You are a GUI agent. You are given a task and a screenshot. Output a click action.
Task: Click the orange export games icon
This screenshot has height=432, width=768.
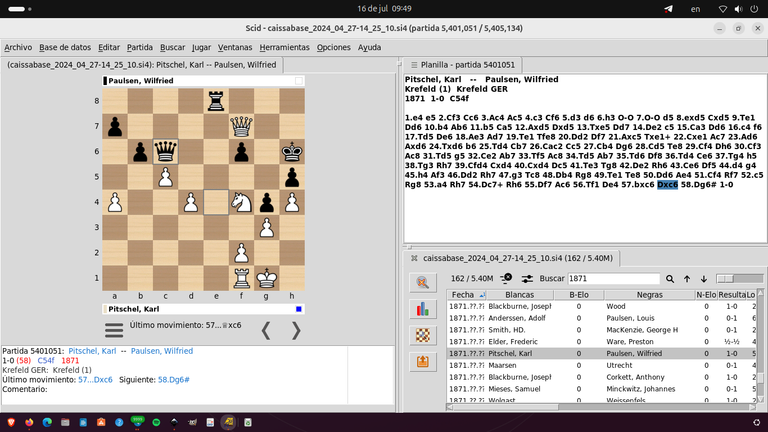coord(422,362)
